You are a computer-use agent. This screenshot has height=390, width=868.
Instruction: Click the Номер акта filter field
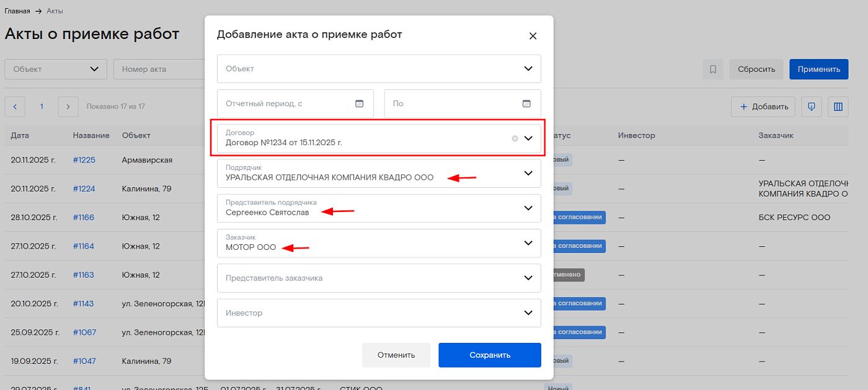click(x=158, y=69)
